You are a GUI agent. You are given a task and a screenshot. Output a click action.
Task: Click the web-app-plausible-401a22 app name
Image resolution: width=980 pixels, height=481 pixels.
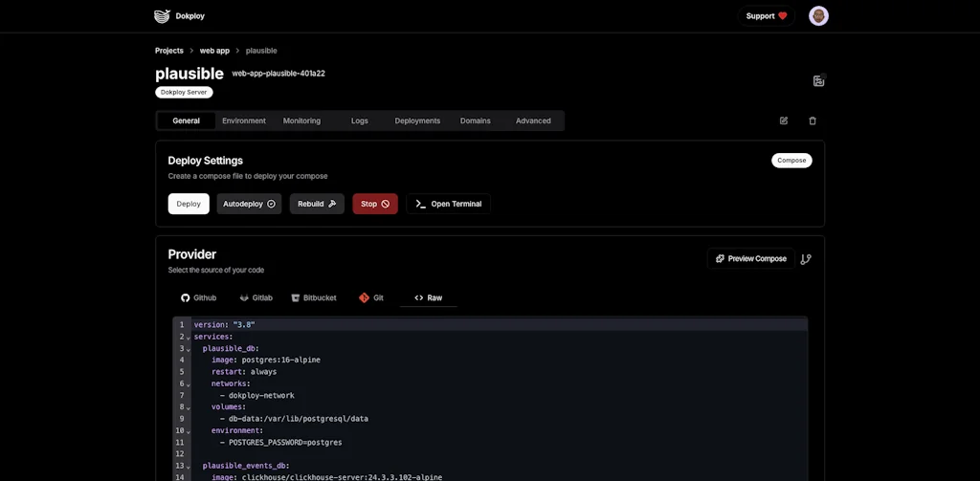[278, 74]
